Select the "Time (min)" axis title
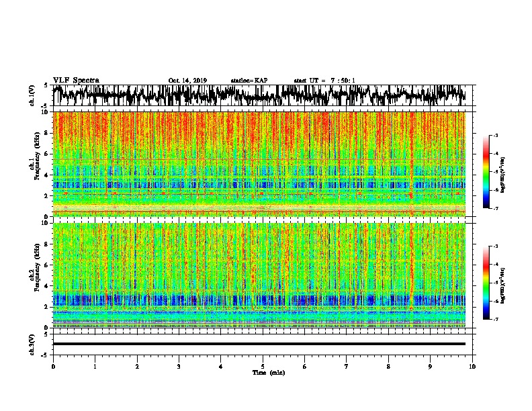Image resolution: width=532 pixels, height=411 pixels. pos(269,373)
